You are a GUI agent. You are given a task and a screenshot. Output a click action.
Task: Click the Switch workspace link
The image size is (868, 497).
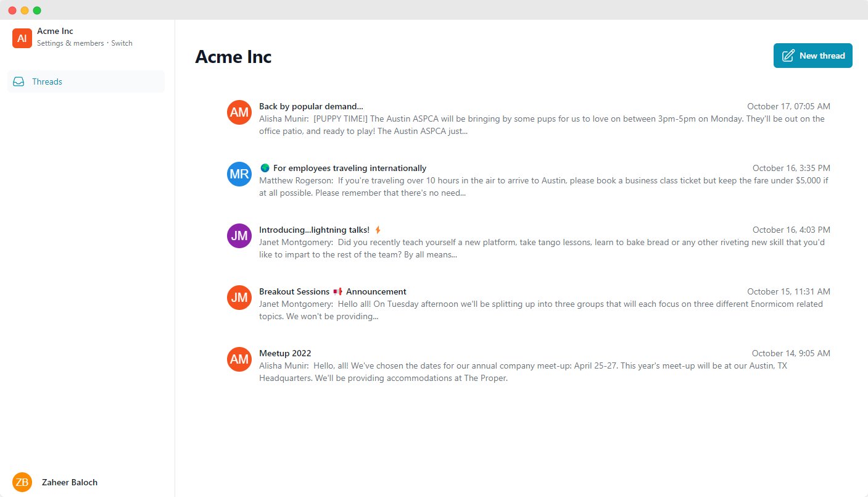click(x=122, y=43)
